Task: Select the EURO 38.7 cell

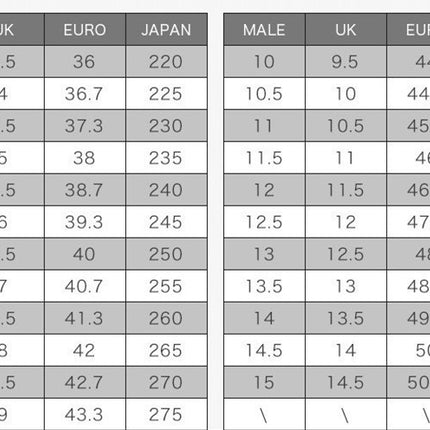Action: [x=85, y=190]
